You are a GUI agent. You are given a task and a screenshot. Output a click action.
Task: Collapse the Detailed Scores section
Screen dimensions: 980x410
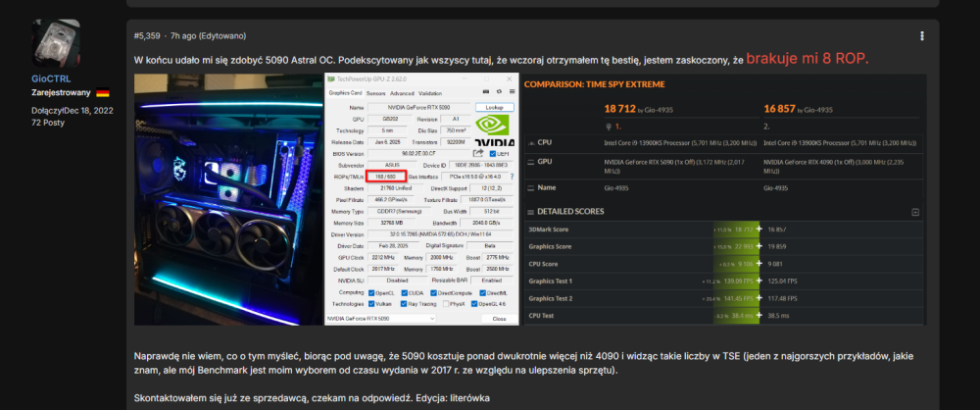915,212
